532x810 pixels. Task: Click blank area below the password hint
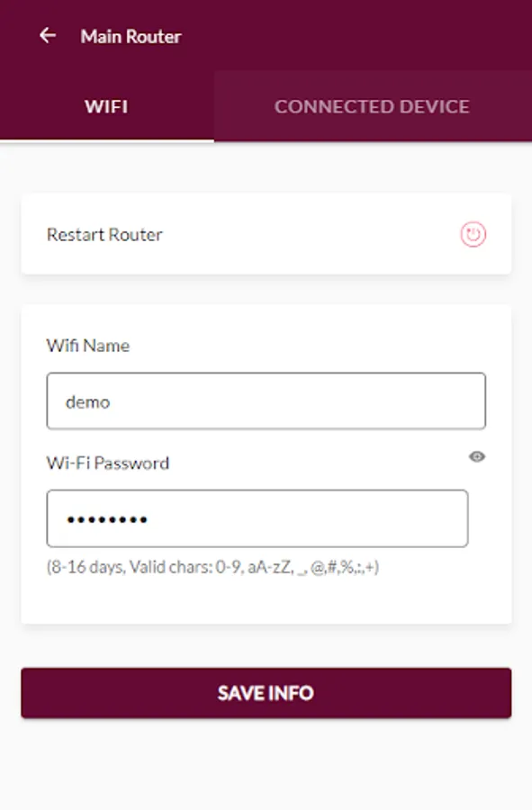pos(266,602)
